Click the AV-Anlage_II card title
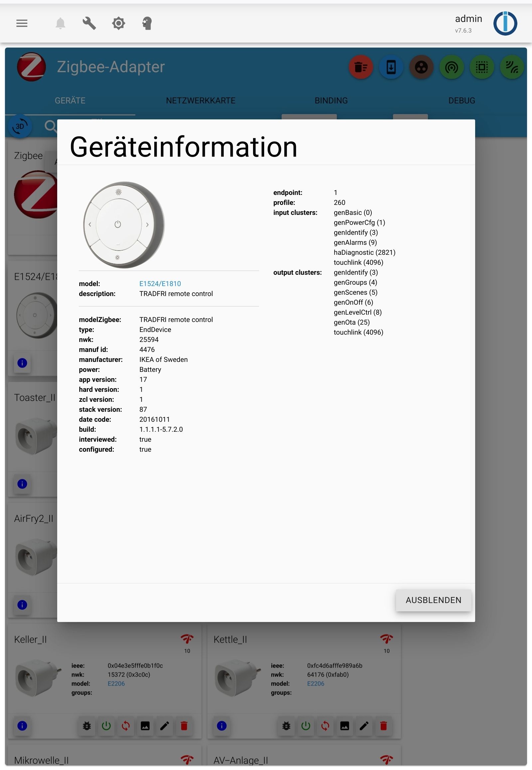This screenshot has width=532, height=770. click(241, 761)
